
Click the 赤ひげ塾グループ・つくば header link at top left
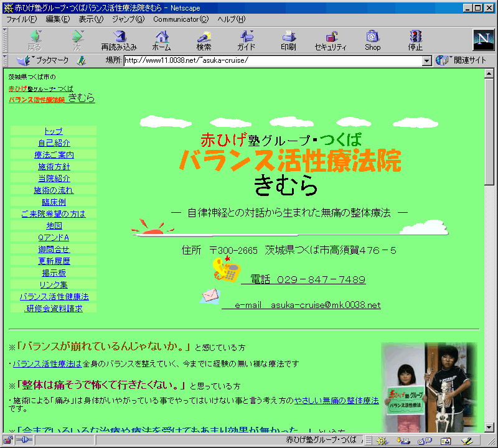click(52, 94)
